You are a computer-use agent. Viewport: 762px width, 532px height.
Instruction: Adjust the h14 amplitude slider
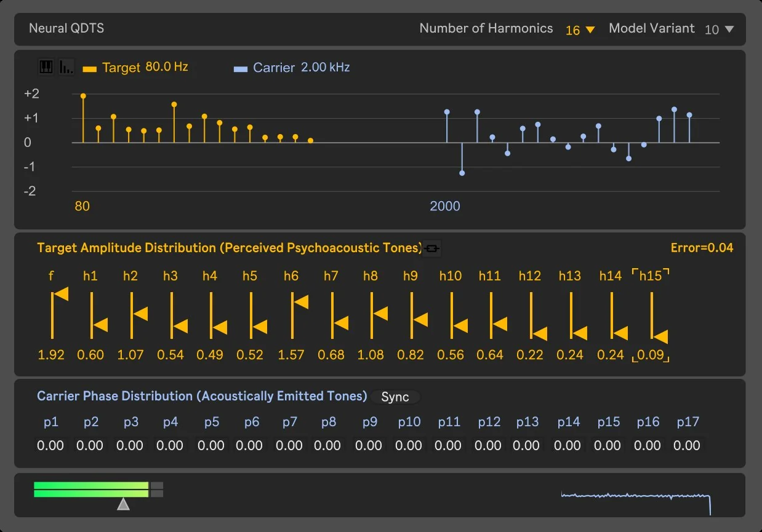(619, 316)
